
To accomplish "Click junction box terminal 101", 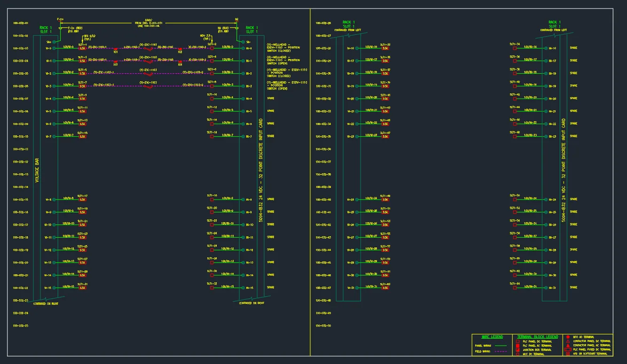I will coord(115,49).
